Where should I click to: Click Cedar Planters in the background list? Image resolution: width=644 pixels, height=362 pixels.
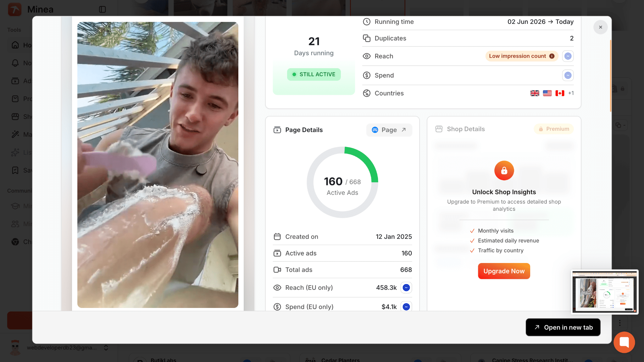pos(340,360)
